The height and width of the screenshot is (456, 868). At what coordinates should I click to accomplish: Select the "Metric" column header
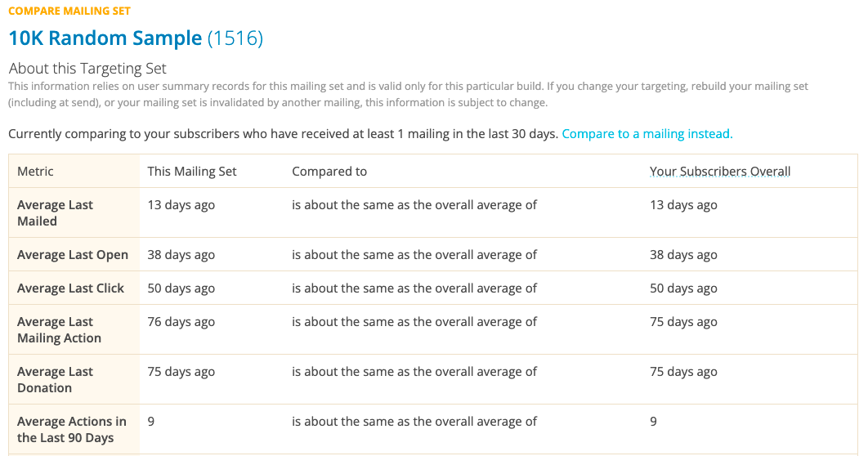[x=35, y=172]
